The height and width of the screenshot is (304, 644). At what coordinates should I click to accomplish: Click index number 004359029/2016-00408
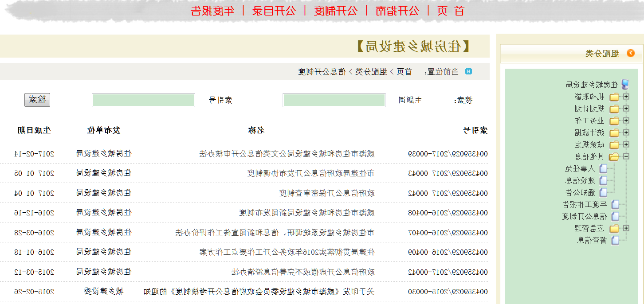pyautogui.click(x=448, y=213)
